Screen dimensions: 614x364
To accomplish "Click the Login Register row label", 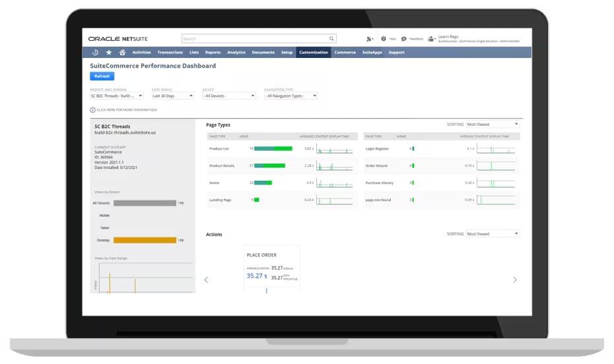I will [x=377, y=148].
